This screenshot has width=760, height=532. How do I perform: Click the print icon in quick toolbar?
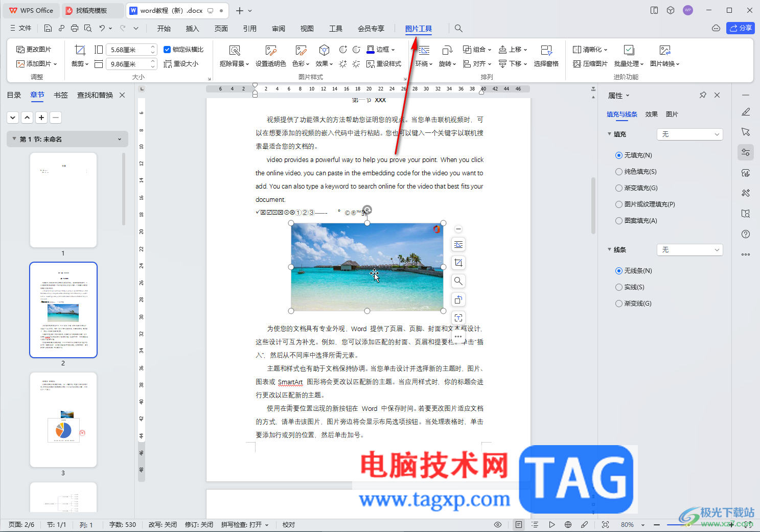(x=75, y=28)
